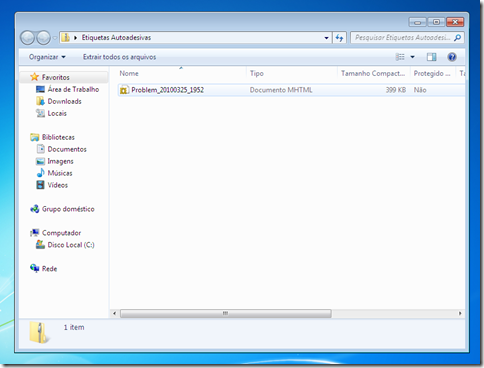The image size is (484, 368).
Task: Refresh the folder view
Action: [x=339, y=38]
